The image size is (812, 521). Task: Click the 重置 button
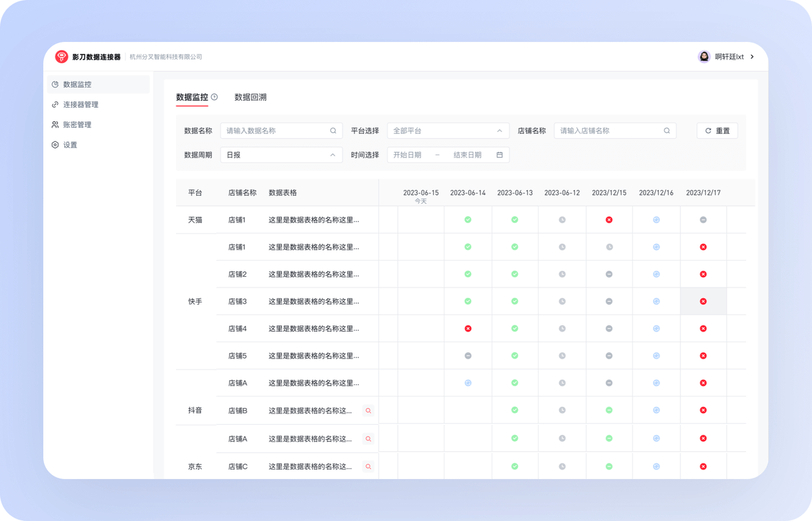coord(717,131)
